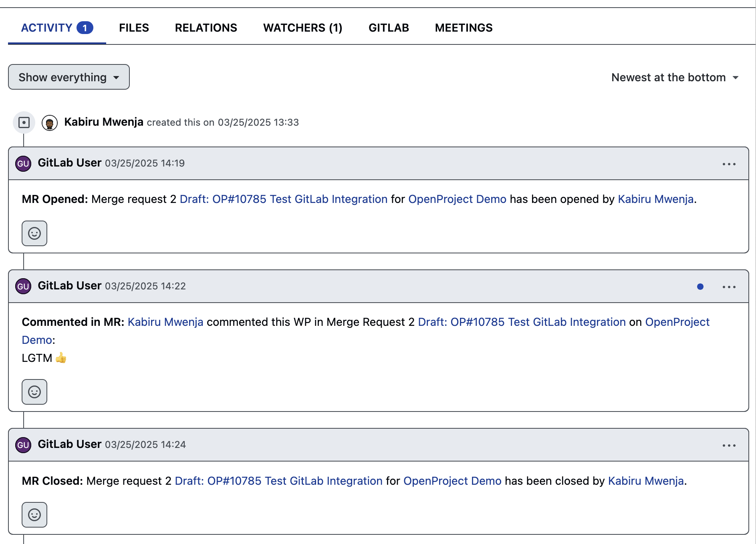
Task: Click the blue unread dot indicator
Action: 700,287
